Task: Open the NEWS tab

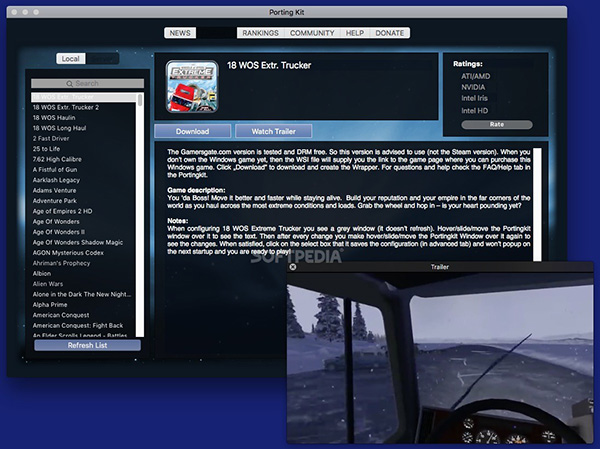Action: point(180,33)
